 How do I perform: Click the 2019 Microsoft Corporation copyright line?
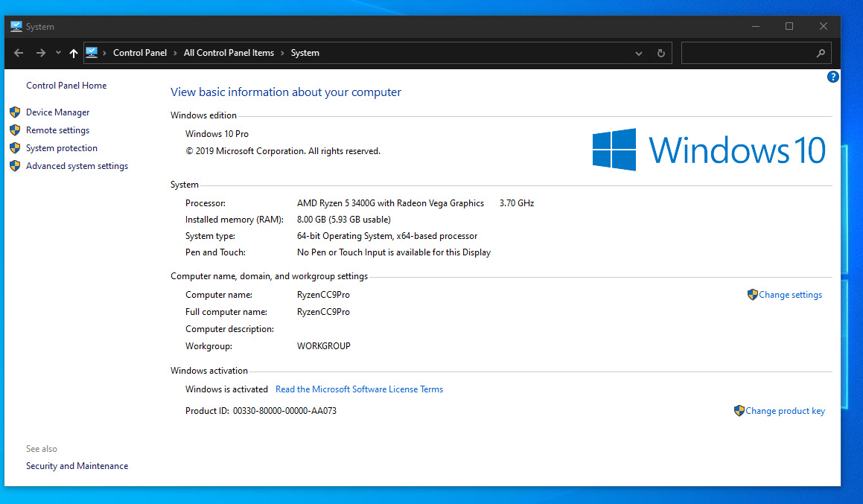tap(283, 151)
